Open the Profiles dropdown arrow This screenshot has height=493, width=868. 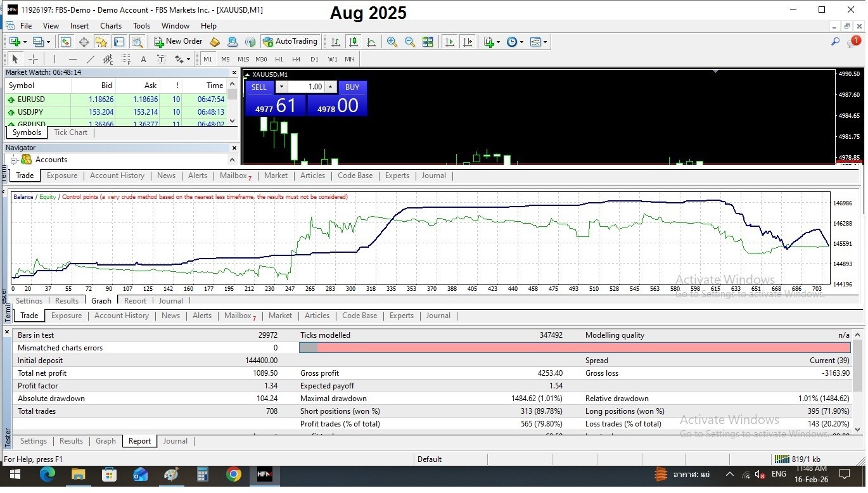click(x=48, y=42)
